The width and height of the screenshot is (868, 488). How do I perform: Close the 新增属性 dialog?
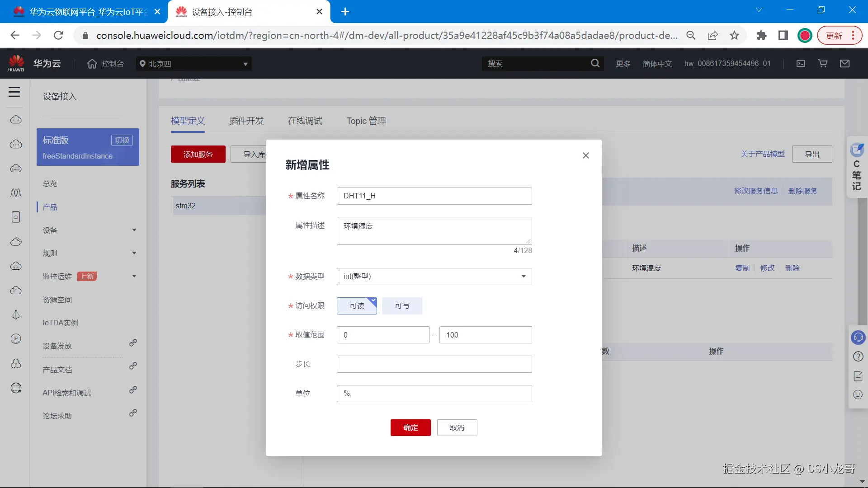[x=585, y=155]
